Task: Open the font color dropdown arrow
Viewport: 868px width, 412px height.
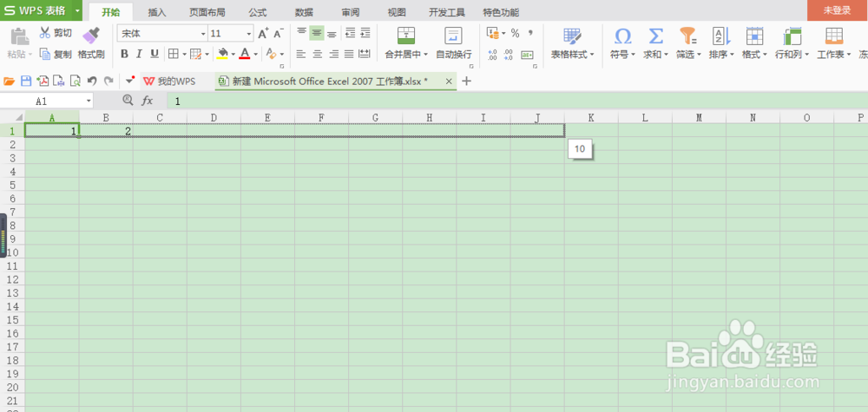Action: click(x=256, y=54)
